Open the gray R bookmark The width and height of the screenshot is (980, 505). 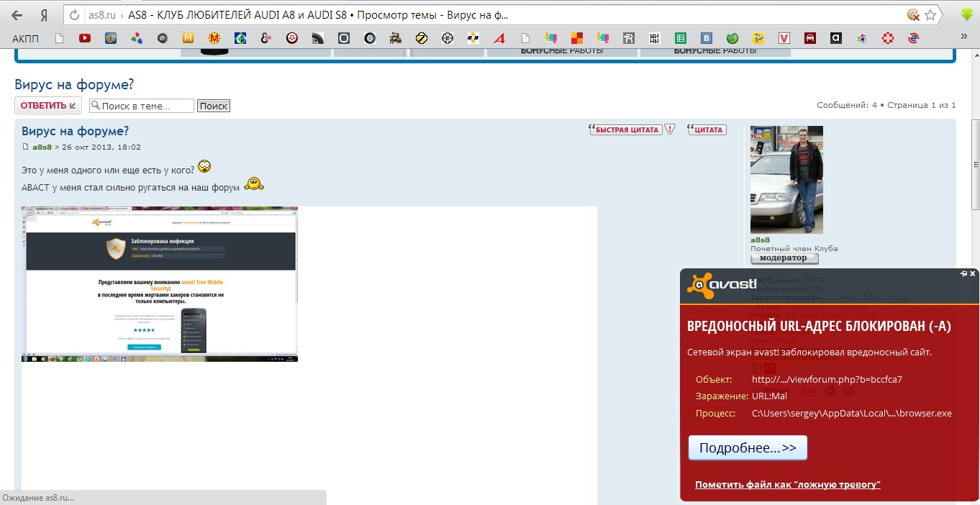628,38
